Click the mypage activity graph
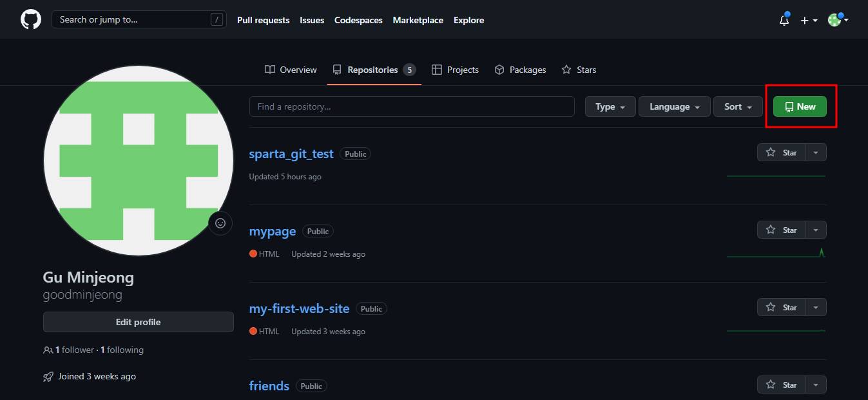The image size is (868, 400). (776, 252)
